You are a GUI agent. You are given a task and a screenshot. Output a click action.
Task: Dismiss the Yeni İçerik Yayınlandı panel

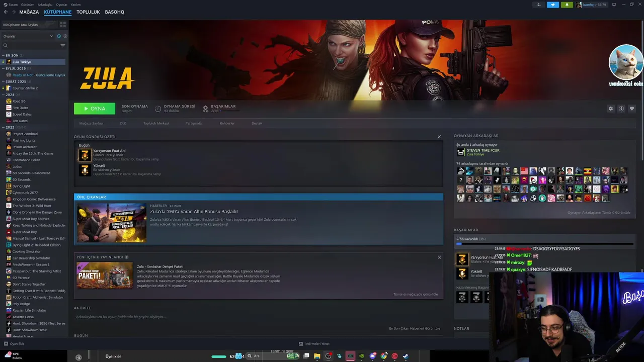[x=439, y=257]
